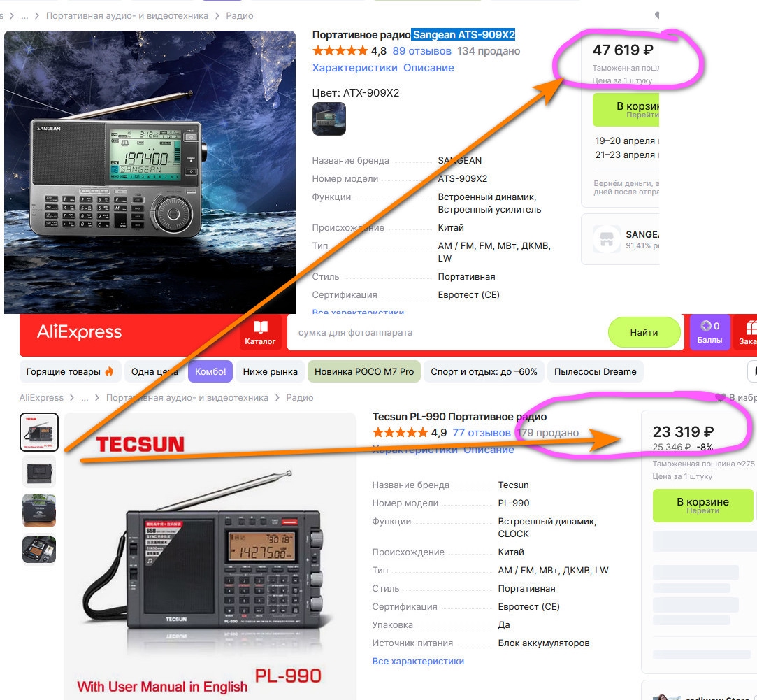Viewport: 757px width, 700px height.
Task: Open the Заказы orders icon
Action: tap(747, 332)
